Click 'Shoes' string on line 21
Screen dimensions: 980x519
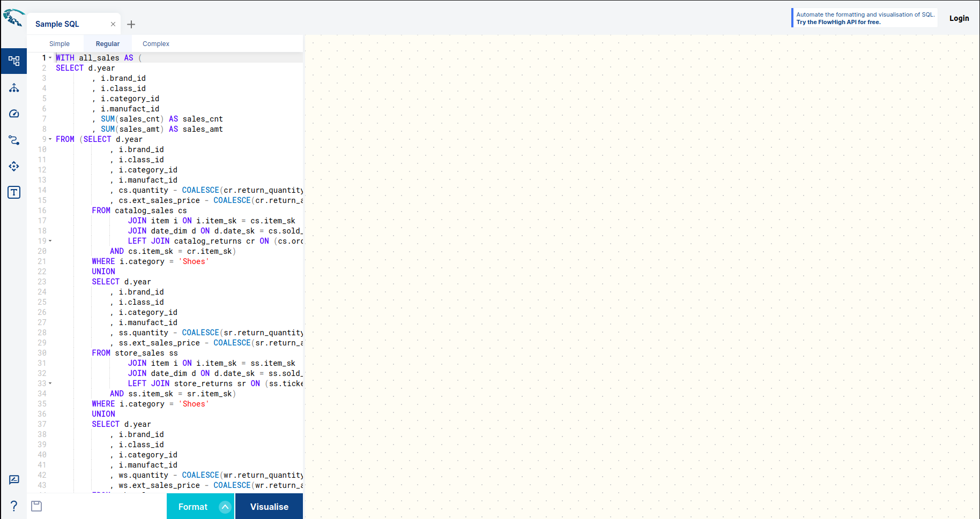194,261
